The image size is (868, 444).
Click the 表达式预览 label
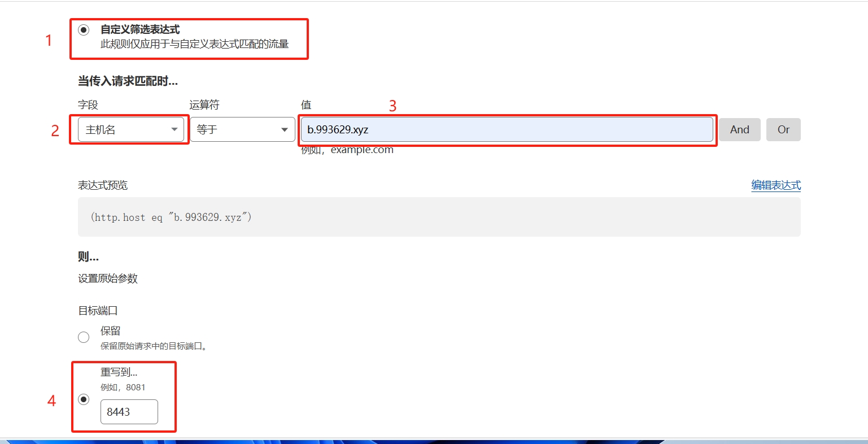tap(103, 185)
